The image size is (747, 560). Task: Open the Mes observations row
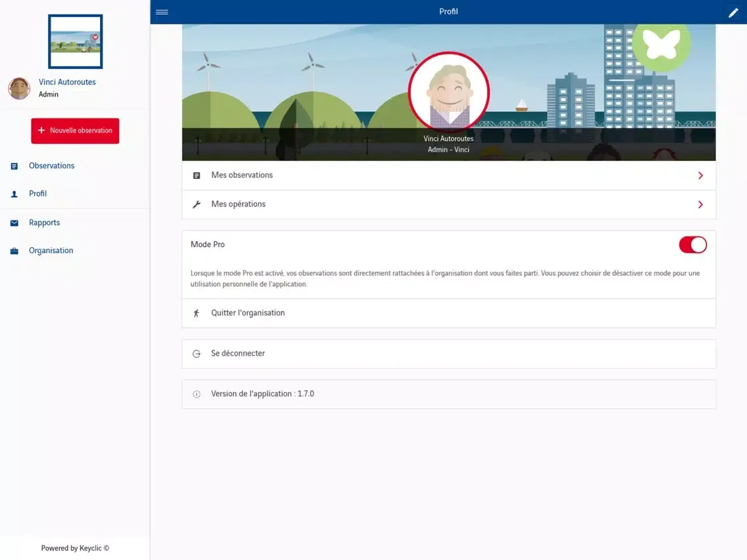[448, 175]
